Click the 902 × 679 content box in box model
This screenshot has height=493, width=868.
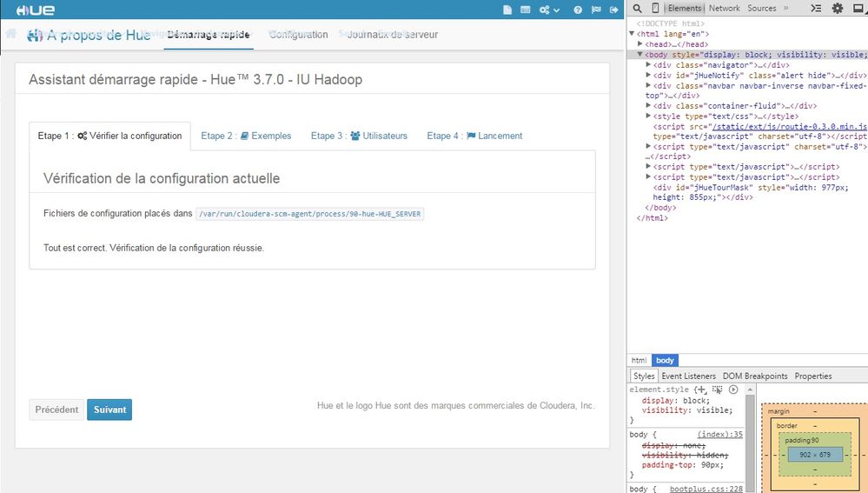815,454
